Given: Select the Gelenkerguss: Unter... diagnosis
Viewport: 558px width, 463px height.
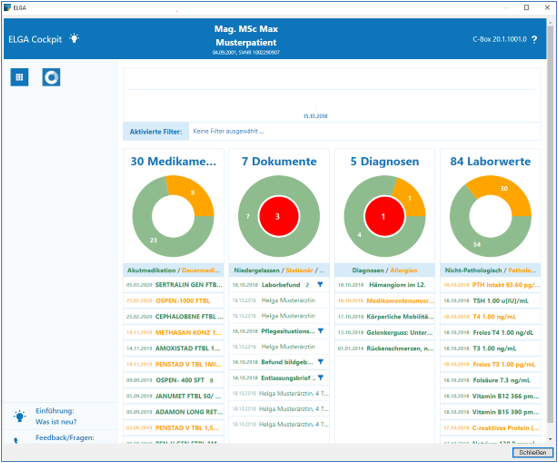Looking at the screenshot, I should [x=385, y=332].
